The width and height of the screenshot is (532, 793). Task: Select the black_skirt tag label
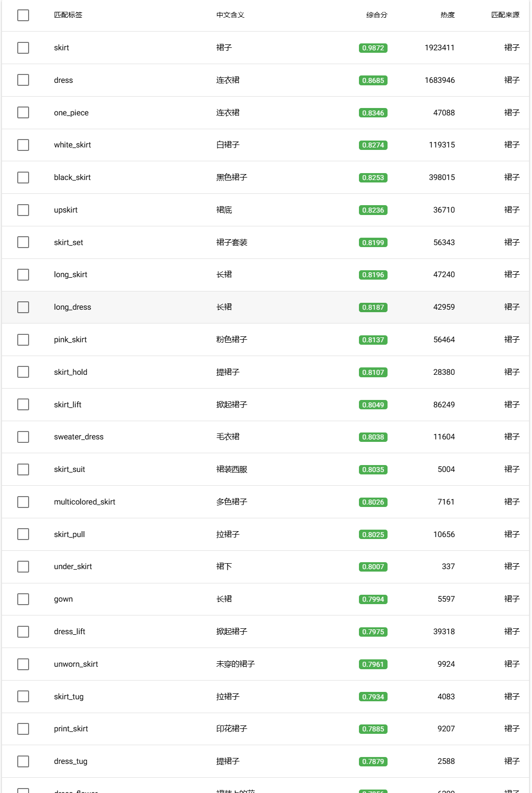point(72,178)
